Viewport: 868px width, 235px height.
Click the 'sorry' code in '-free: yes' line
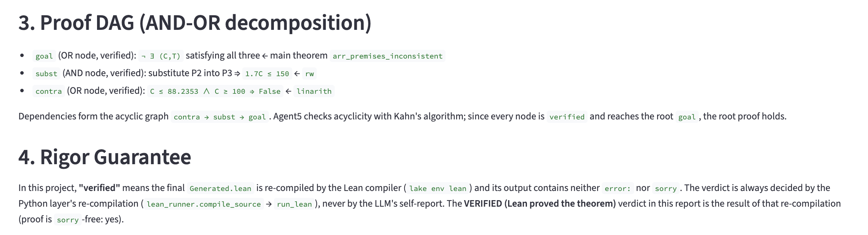(68, 220)
